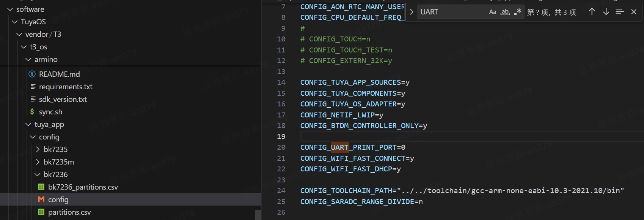Open requirements.txt file

(x=66, y=87)
